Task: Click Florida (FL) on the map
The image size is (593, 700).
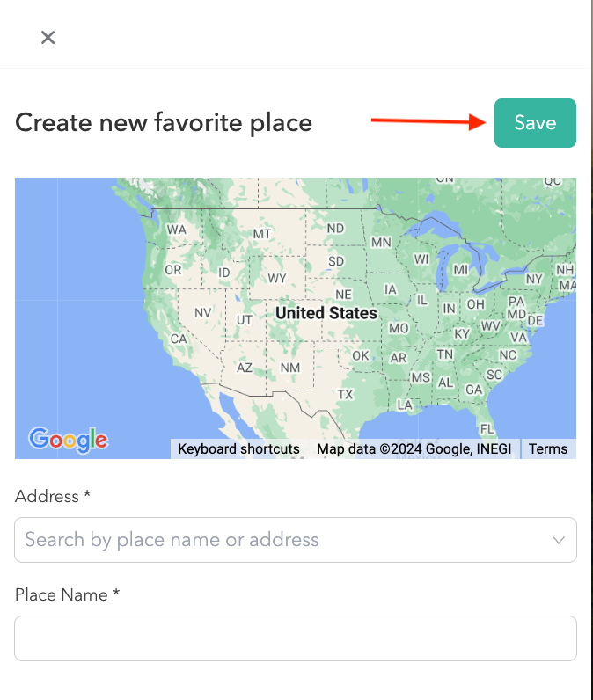Action: pyautogui.click(x=487, y=428)
